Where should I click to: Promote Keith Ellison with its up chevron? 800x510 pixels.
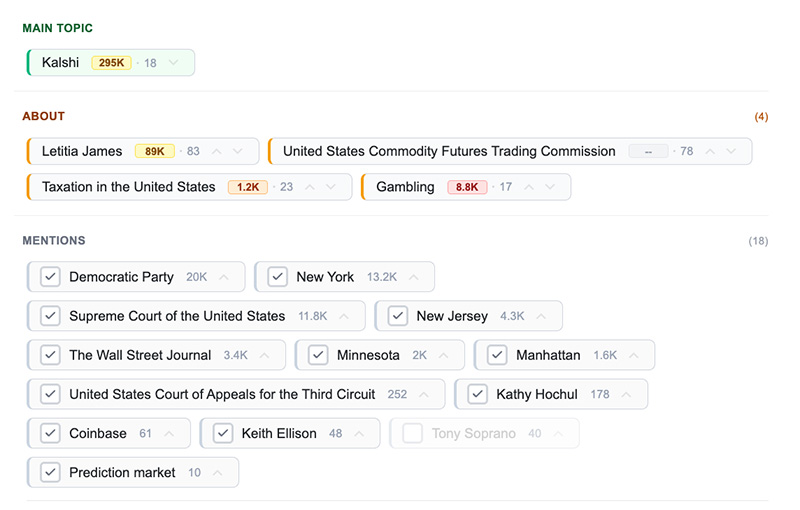point(359,434)
